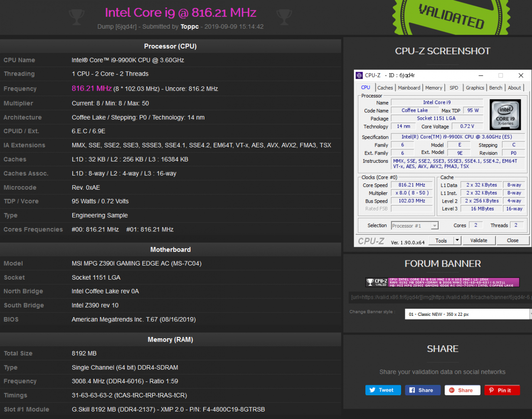532x419 pixels.
Task: Click the Memory (RAM) section header
Action: [170, 340]
